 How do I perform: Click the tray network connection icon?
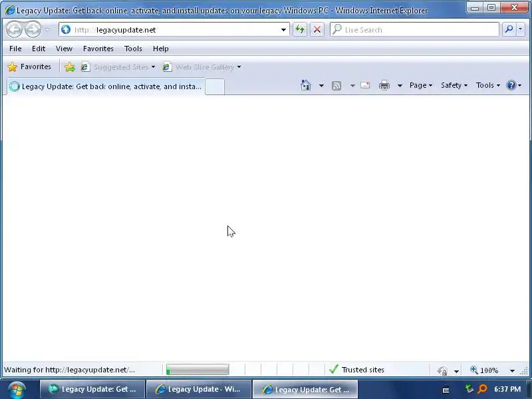tap(469, 389)
